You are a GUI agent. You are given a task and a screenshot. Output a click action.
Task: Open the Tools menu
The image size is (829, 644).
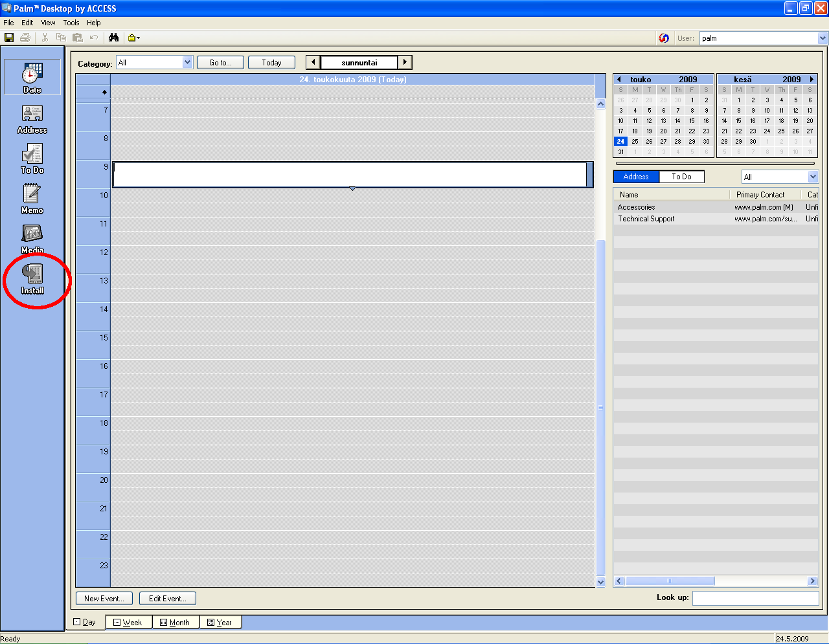(71, 23)
